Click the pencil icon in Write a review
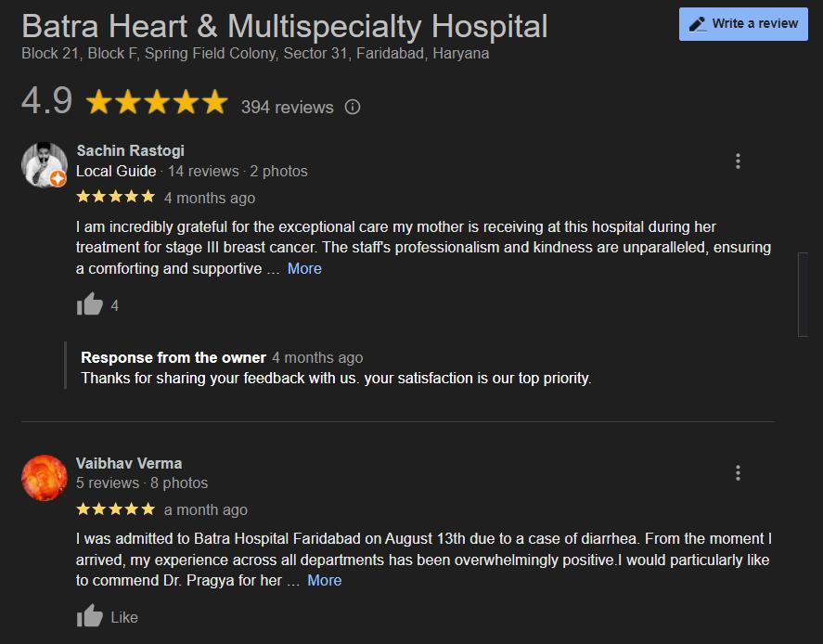This screenshot has width=823, height=644. point(698,24)
